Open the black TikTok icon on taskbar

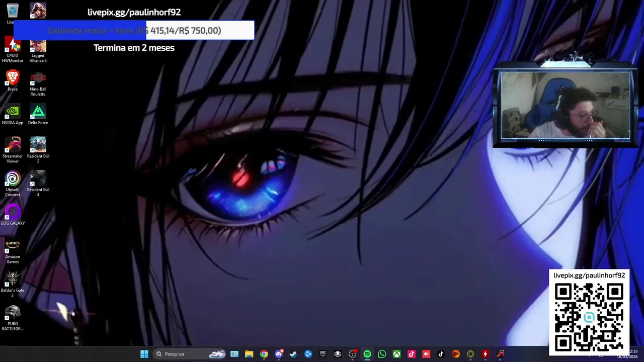pyautogui.click(x=441, y=354)
